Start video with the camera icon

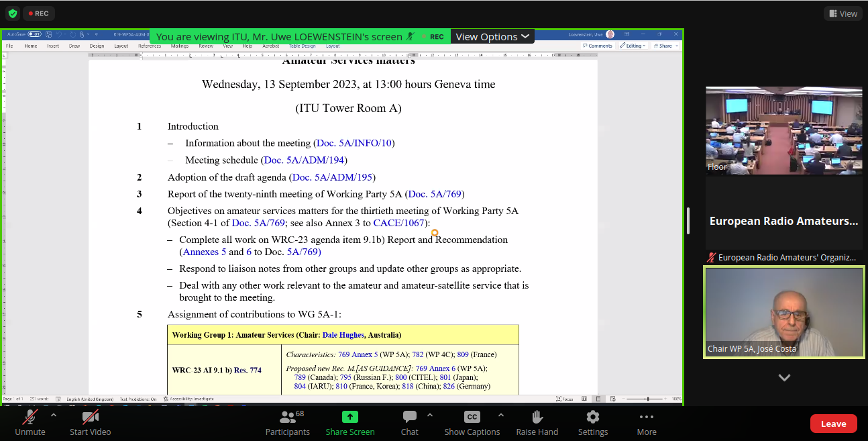(91, 424)
